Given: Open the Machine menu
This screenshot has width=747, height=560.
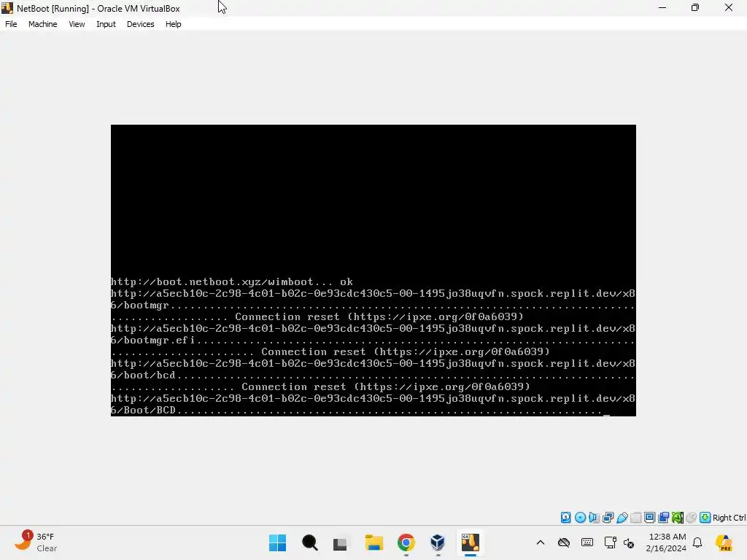Looking at the screenshot, I should click(x=43, y=24).
